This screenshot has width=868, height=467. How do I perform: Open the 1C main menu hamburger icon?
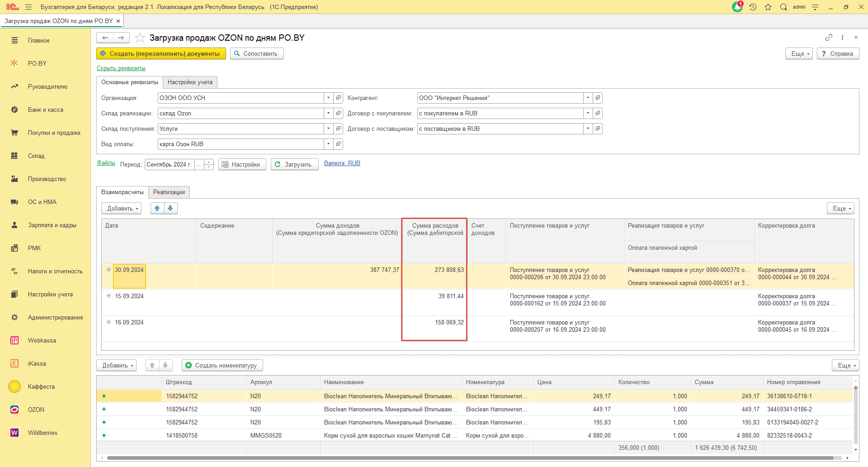click(x=28, y=7)
